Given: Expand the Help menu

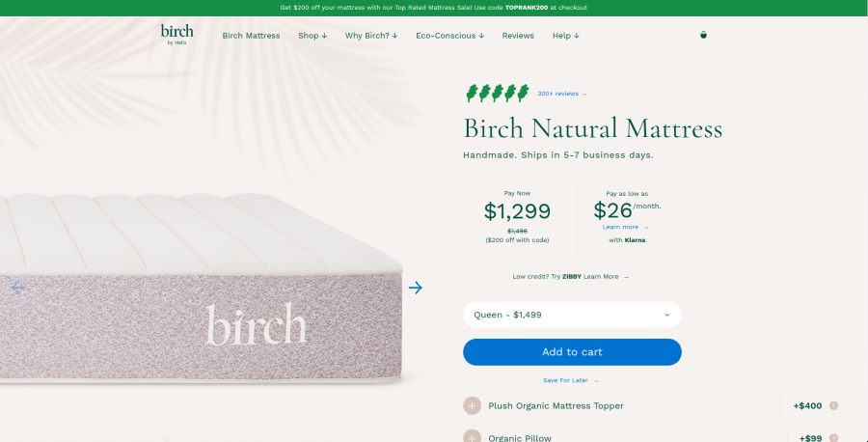Looking at the screenshot, I should tap(565, 36).
